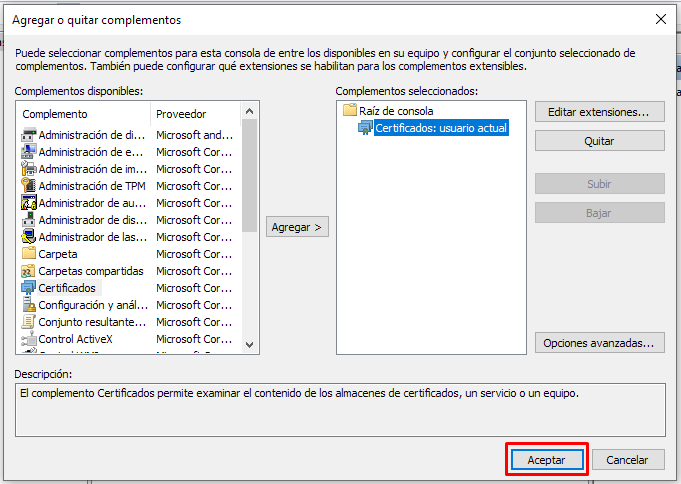This screenshot has width=681, height=484.
Task: Select the Administrador de au... row text
Action: point(93,203)
